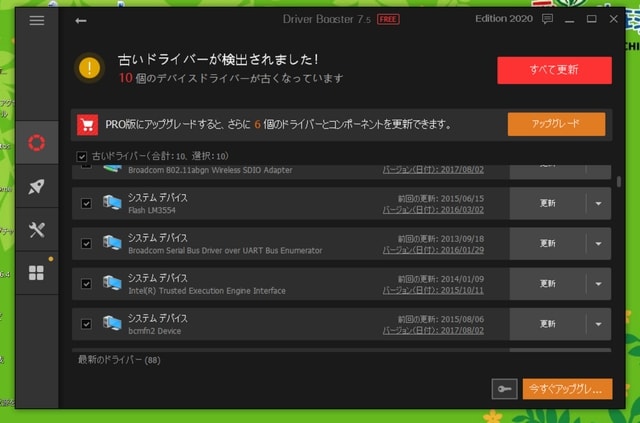Click Edition 2020 label
Image resolution: width=640 pixels, height=423 pixels.
(504, 19)
